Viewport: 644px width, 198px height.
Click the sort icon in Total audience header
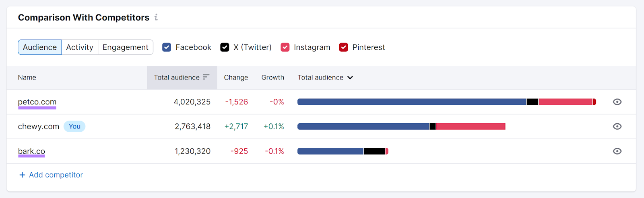point(206,77)
